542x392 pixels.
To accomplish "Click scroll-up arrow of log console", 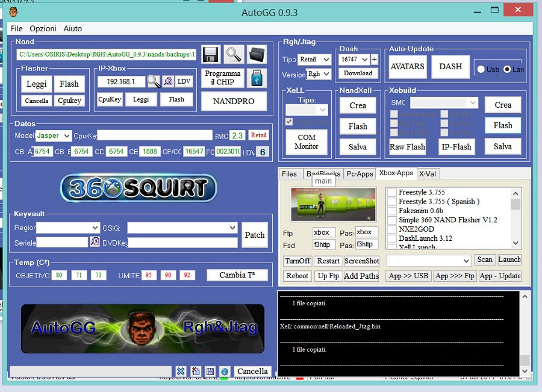I will click(525, 296).
